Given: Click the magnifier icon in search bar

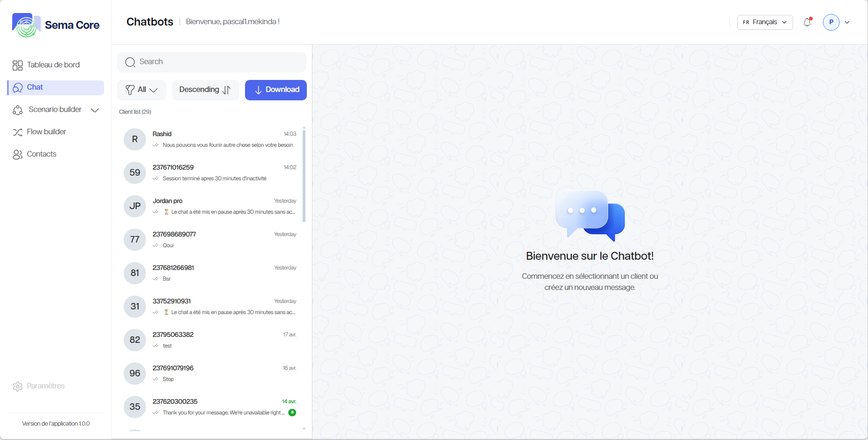Looking at the screenshot, I should 130,62.
